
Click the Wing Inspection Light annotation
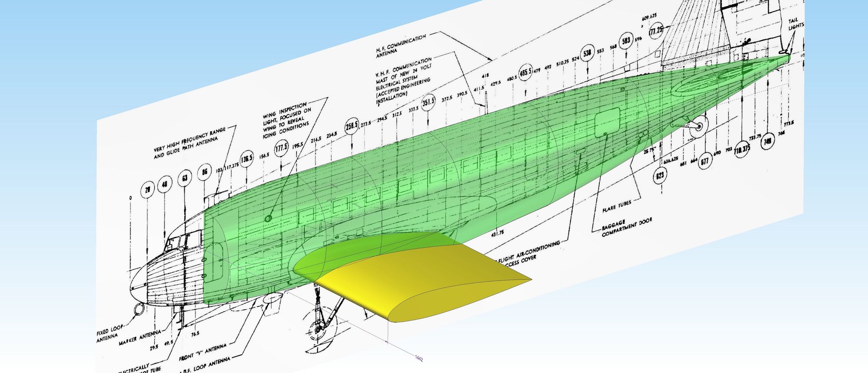[x=286, y=120]
